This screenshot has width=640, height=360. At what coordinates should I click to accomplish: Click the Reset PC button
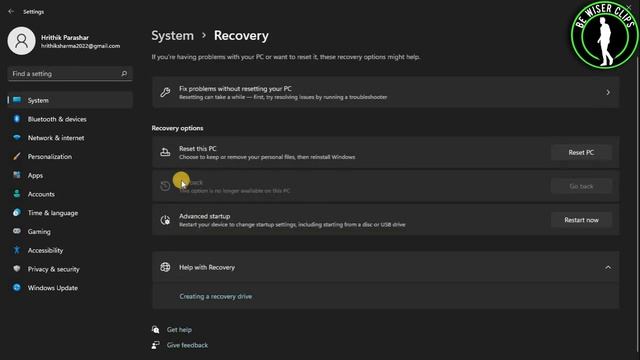tap(581, 152)
